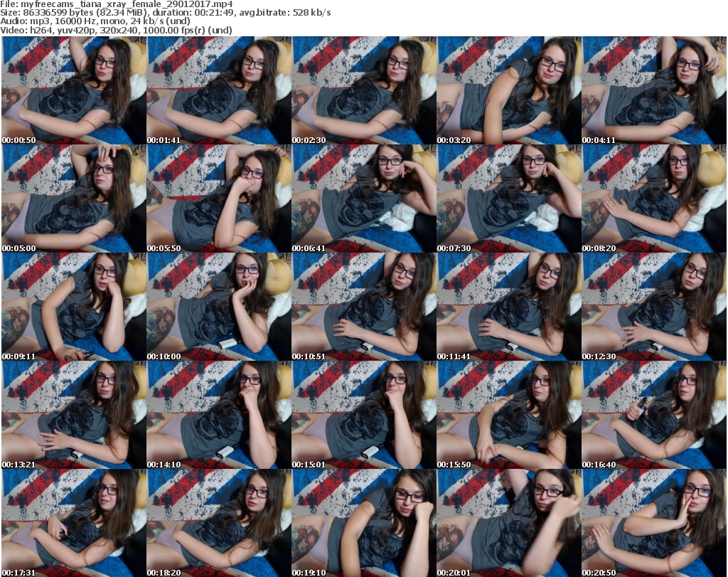Open the frame at 00:05:50

point(219,198)
